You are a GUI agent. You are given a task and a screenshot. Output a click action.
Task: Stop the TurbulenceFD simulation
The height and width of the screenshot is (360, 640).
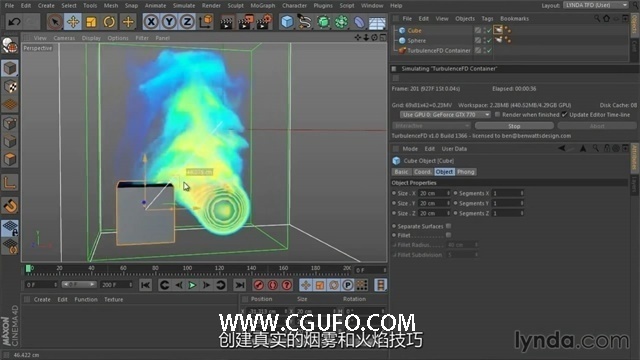[514, 126]
